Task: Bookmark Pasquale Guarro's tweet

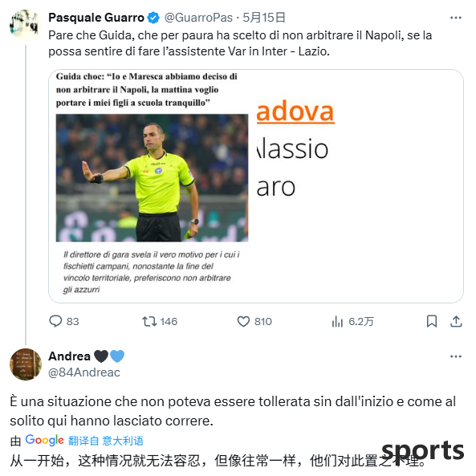Action: (x=432, y=321)
